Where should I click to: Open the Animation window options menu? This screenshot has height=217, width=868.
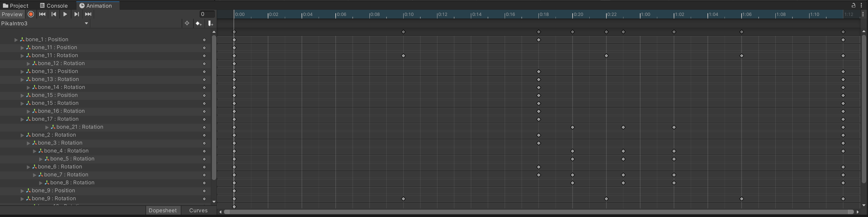click(x=862, y=5)
